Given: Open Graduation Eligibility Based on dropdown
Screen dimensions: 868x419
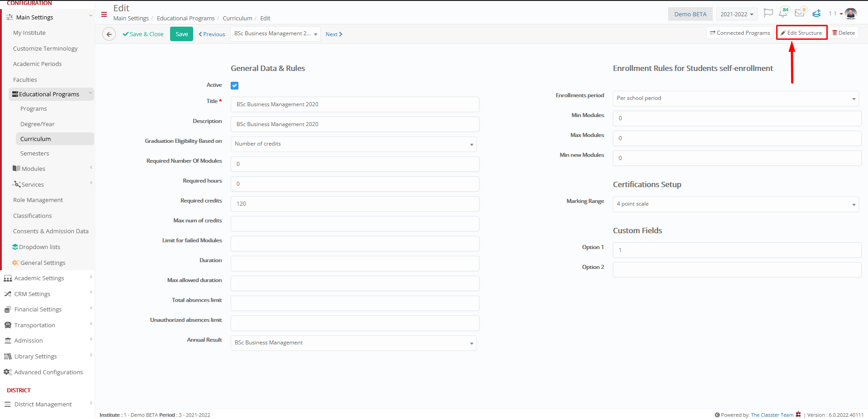Looking at the screenshot, I should (x=353, y=144).
